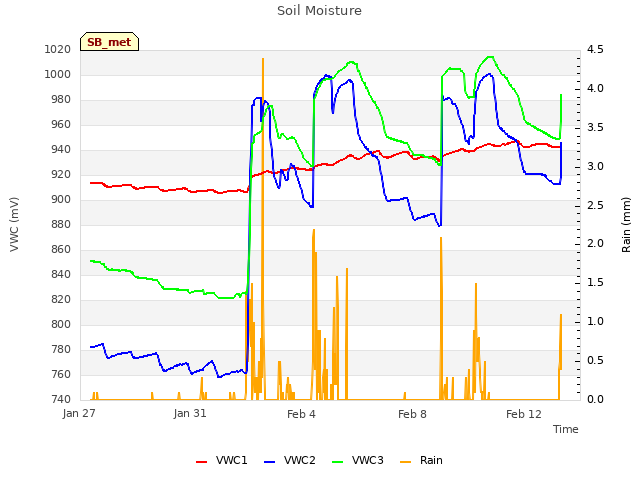The width and height of the screenshot is (640, 480).
Task: Click the 740 left axis tick label
Action: tap(60, 399)
